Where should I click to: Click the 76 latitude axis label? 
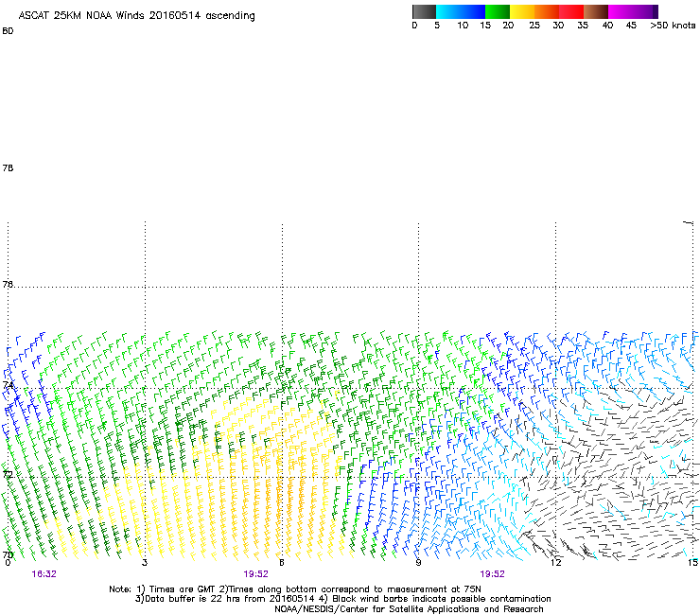tap(8, 284)
